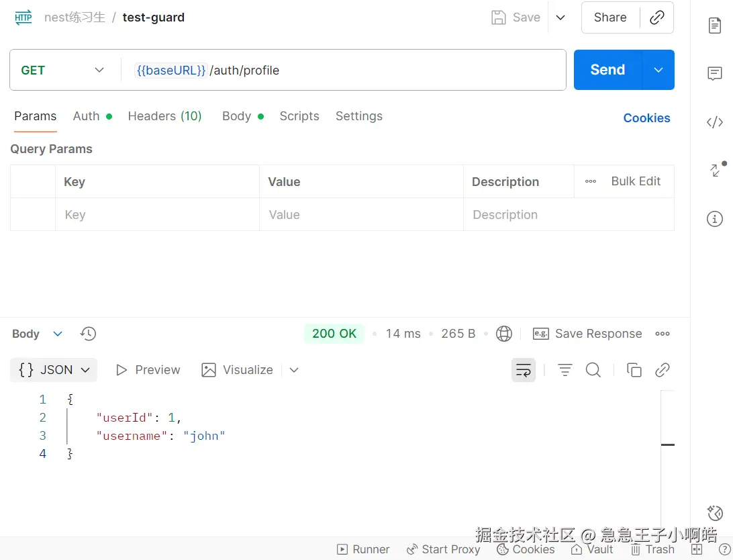Open the Settings tab

(359, 116)
